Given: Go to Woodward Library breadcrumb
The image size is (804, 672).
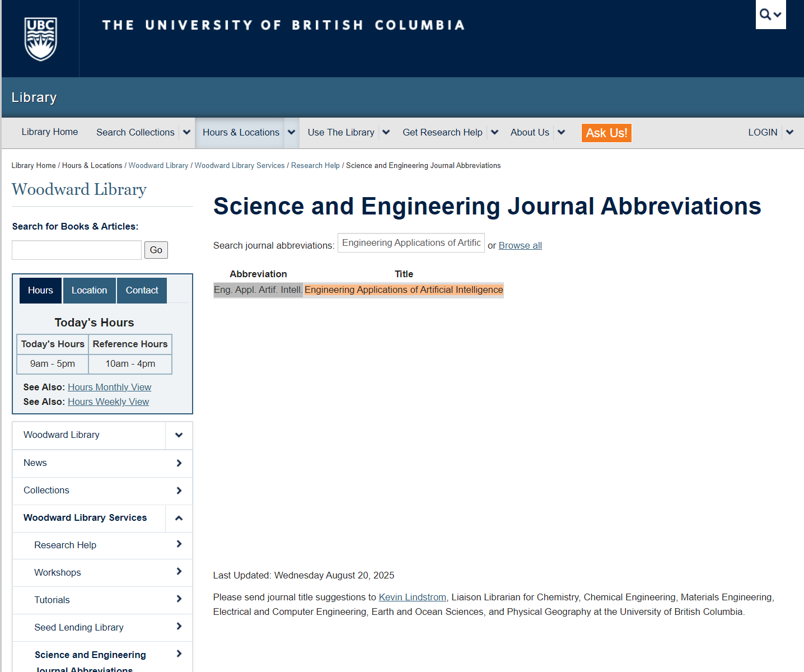Looking at the screenshot, I should click(158, 166).
